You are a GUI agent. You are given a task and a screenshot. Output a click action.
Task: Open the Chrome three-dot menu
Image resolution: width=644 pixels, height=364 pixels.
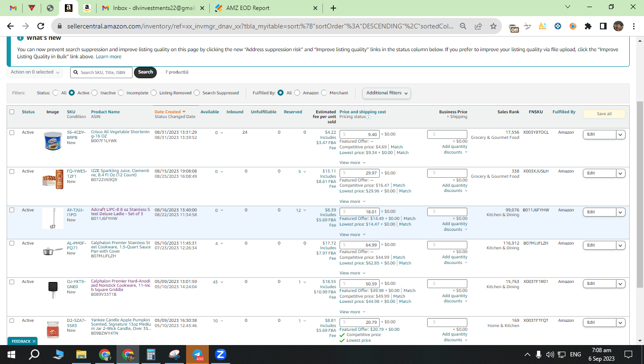634,27
